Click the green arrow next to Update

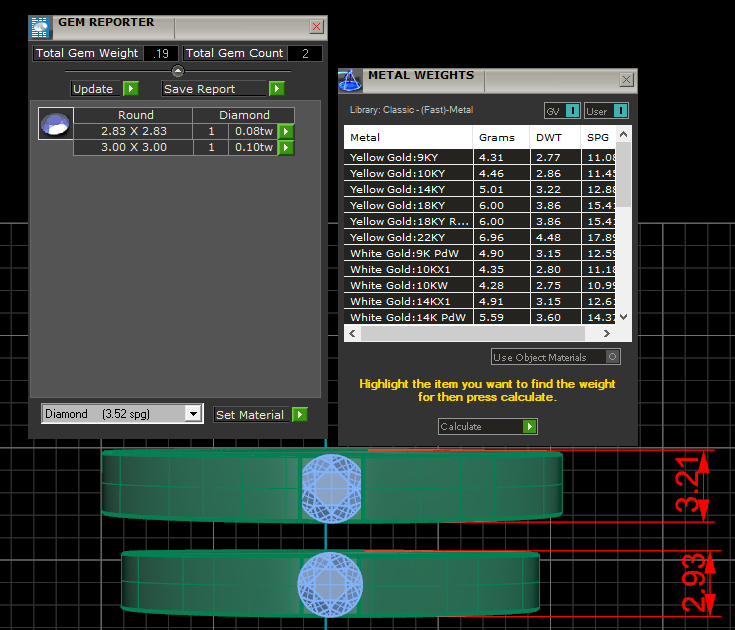point(131,89)
